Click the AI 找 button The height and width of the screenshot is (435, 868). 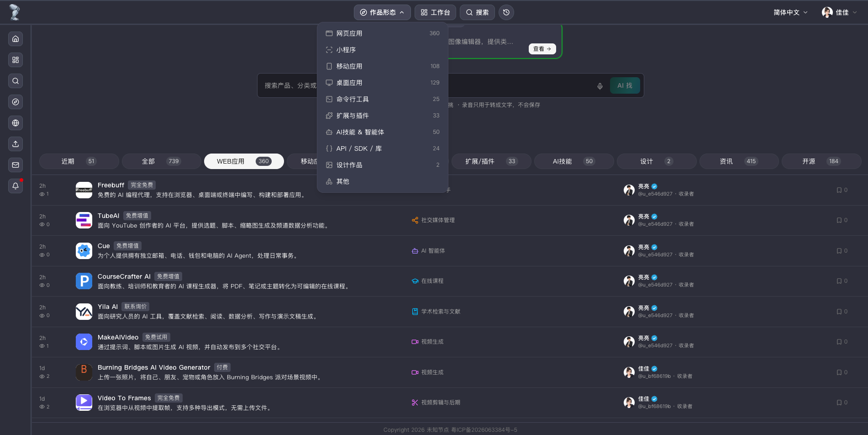point(625,85)
